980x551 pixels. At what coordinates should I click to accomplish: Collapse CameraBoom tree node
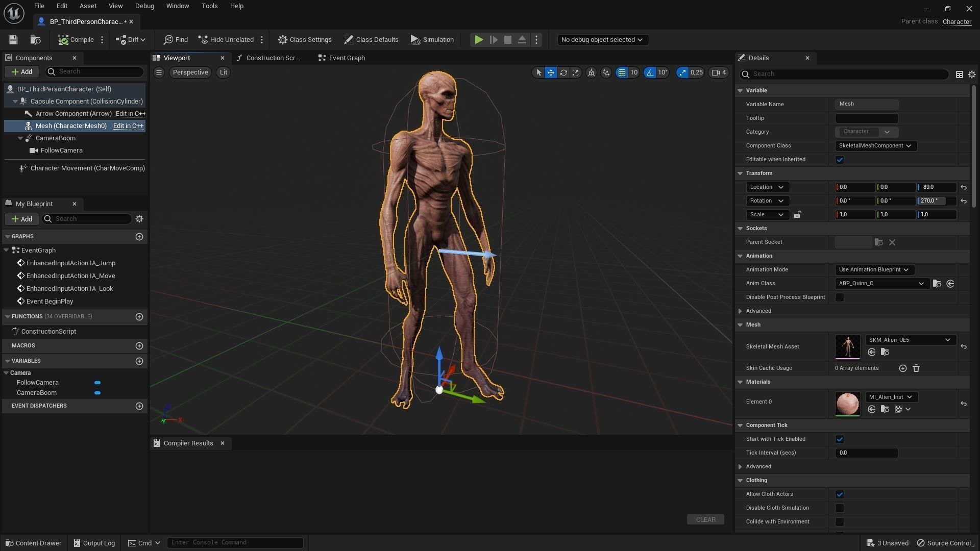pyautogui.click(x=20, y=138)
